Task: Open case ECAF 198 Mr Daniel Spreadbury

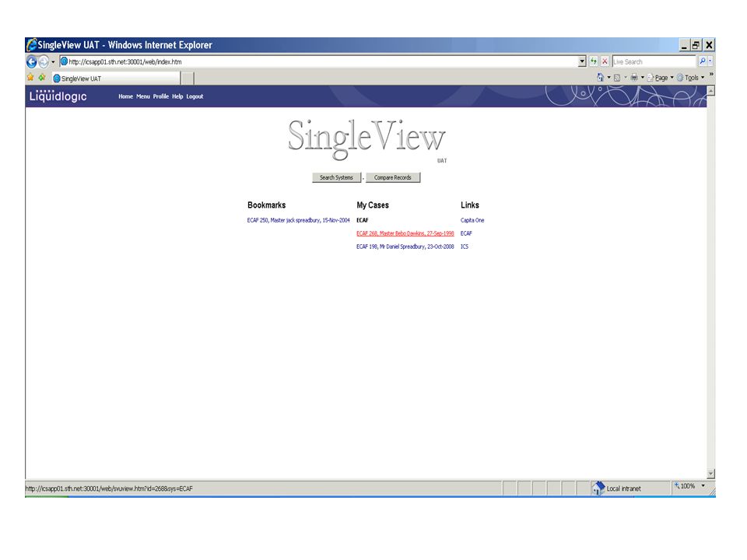Action: pos(405,247)
